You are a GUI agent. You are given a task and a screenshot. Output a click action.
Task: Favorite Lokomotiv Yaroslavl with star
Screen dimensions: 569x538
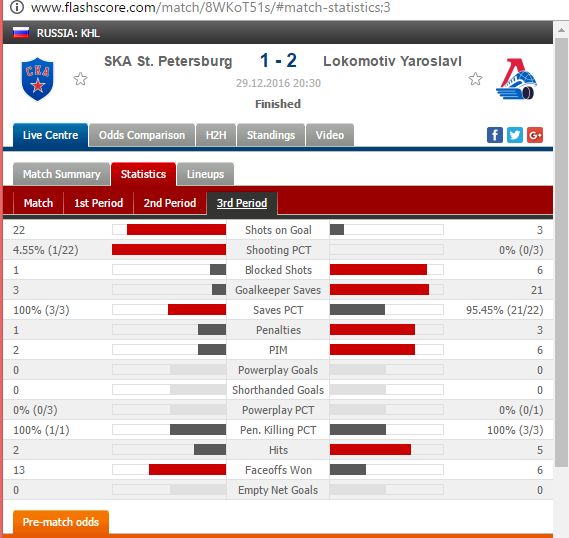click(475, 79)
